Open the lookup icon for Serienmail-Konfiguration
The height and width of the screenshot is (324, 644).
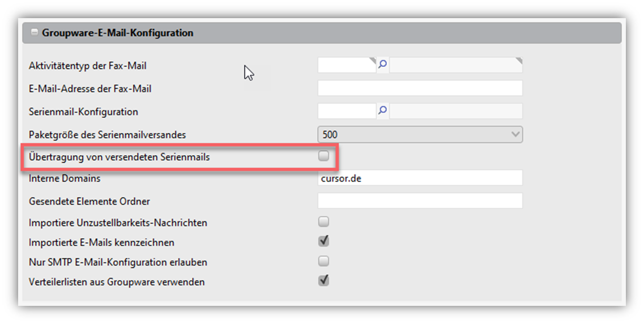tap(382, 111)
